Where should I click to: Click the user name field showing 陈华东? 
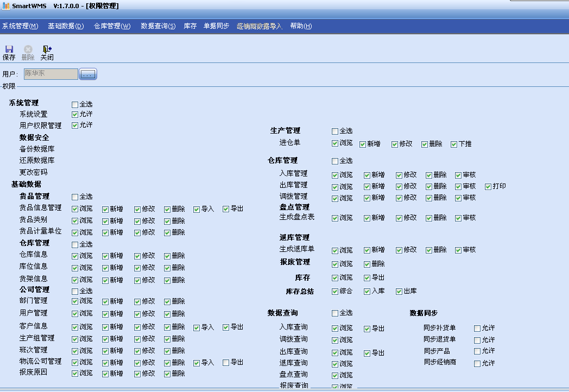pyautogui.click(x=51, y=74)
